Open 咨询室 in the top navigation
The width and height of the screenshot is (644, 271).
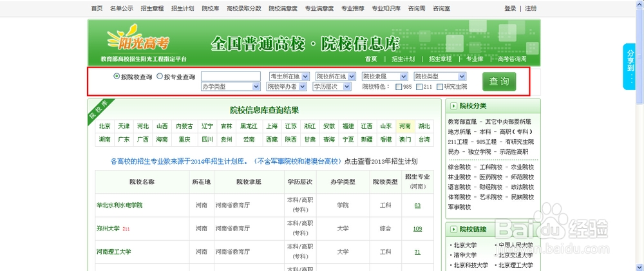[x=441, y=8]
